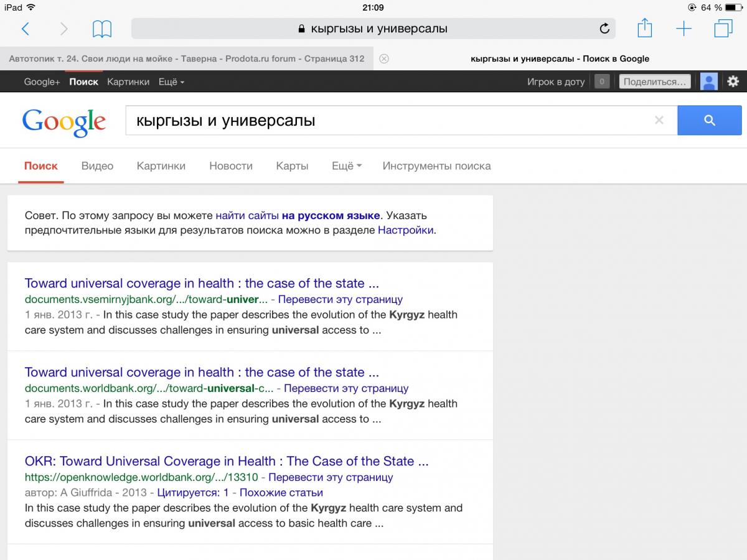747x560 pixels.
Task: Close the Prodota.ru forum tab
Action: point(384,58)
